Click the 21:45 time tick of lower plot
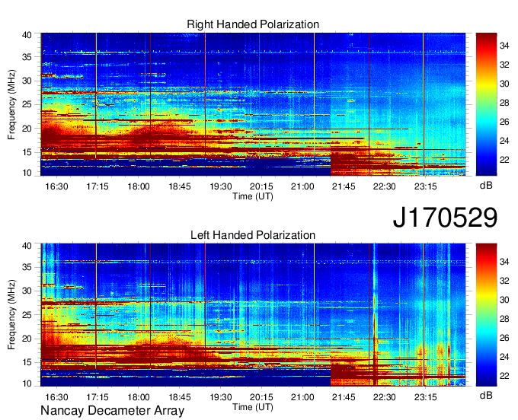Viewport: 518px width, 420px height. 344,397
